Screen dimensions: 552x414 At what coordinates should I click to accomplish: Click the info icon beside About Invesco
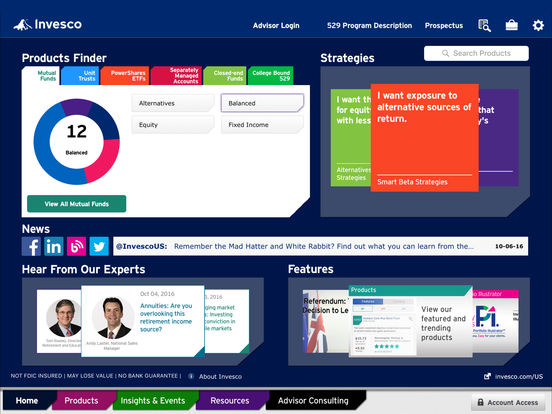[x=190, y=376]
